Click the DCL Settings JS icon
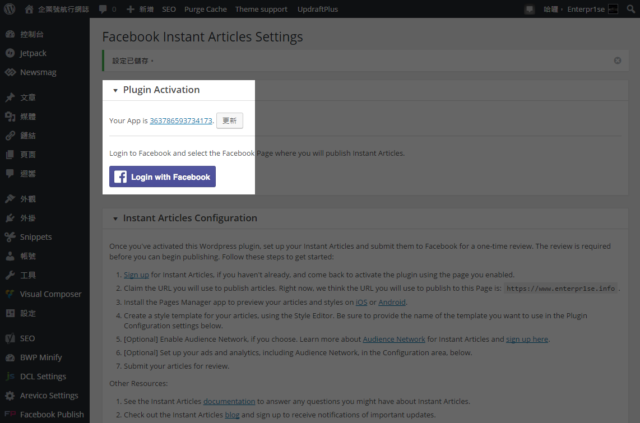This screenshot has width=640, height=423. [x=10, y=376]
